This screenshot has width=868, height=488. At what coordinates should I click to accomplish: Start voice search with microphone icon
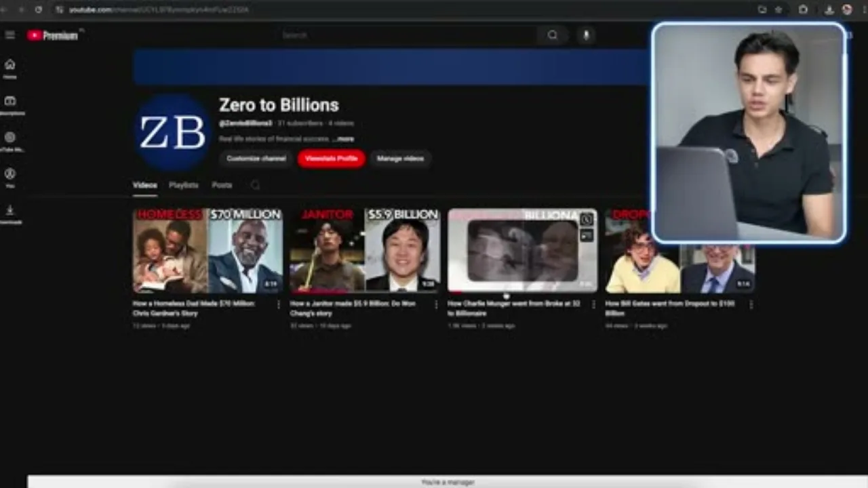(587, 35)
